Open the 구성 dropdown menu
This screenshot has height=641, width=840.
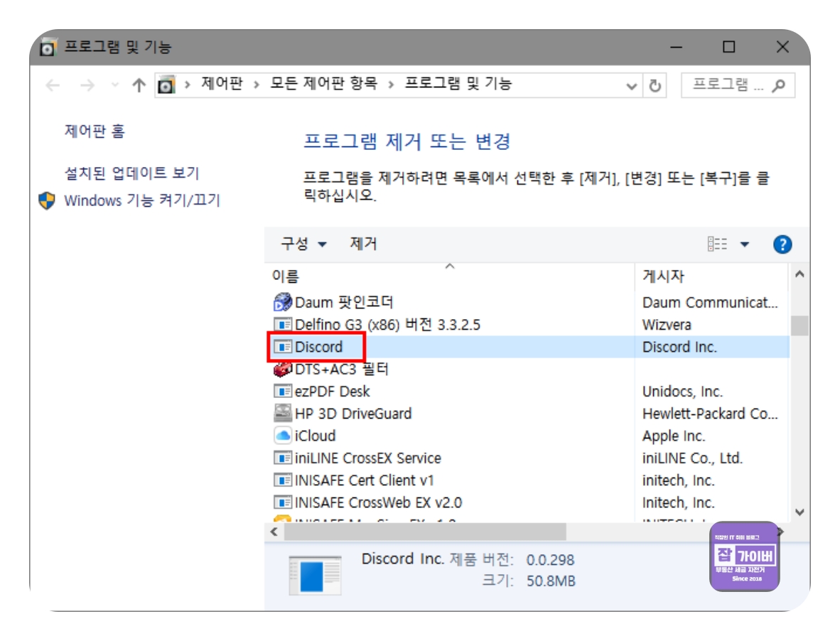pyautogui.click(x=303, y=244)
